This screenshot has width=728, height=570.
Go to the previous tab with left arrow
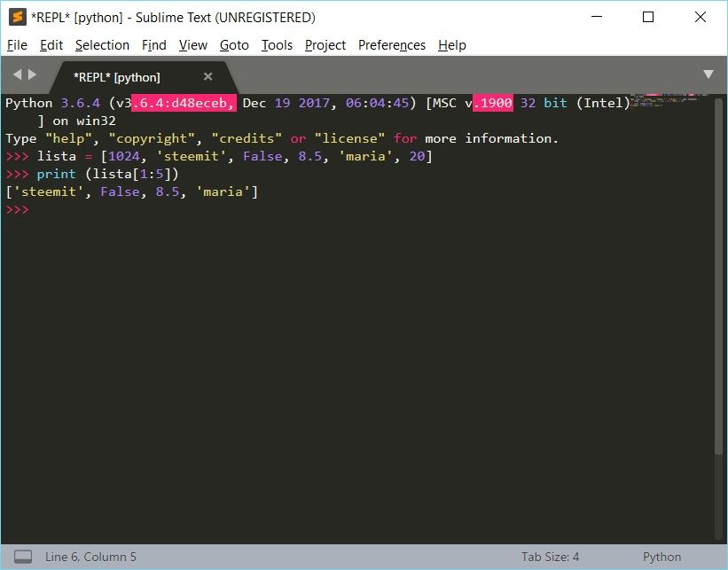(17, 74)
